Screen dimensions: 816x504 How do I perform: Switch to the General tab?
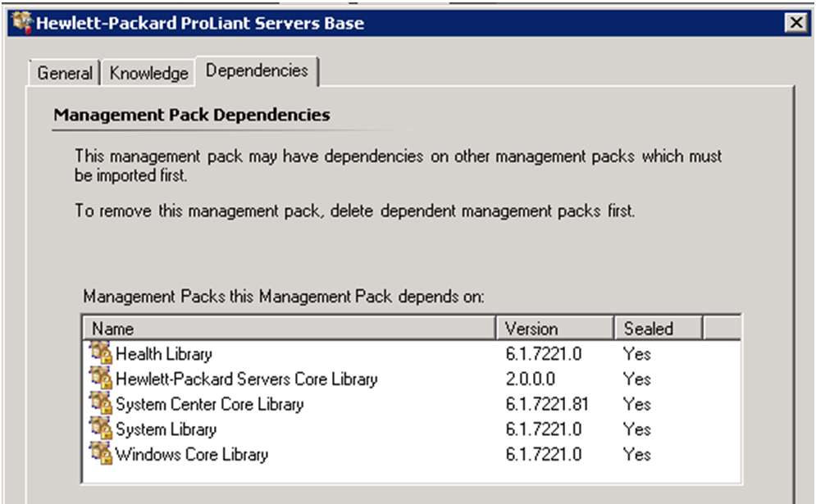(65, 73)
